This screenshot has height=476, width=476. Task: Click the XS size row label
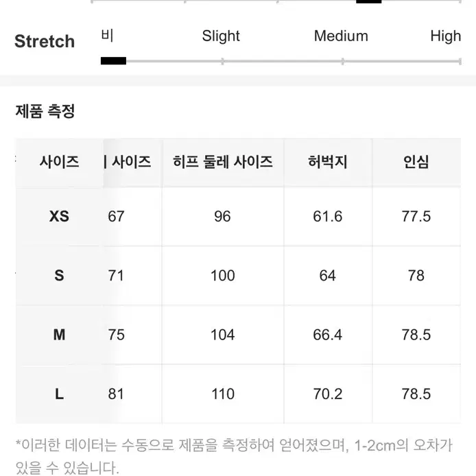(x=59, y=217)
